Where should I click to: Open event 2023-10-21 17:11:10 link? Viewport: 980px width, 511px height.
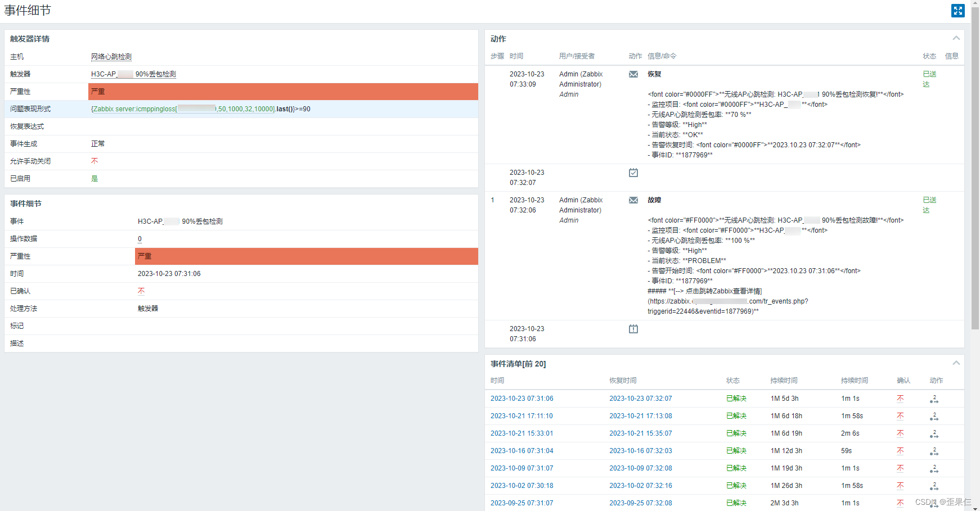(522, 416)
